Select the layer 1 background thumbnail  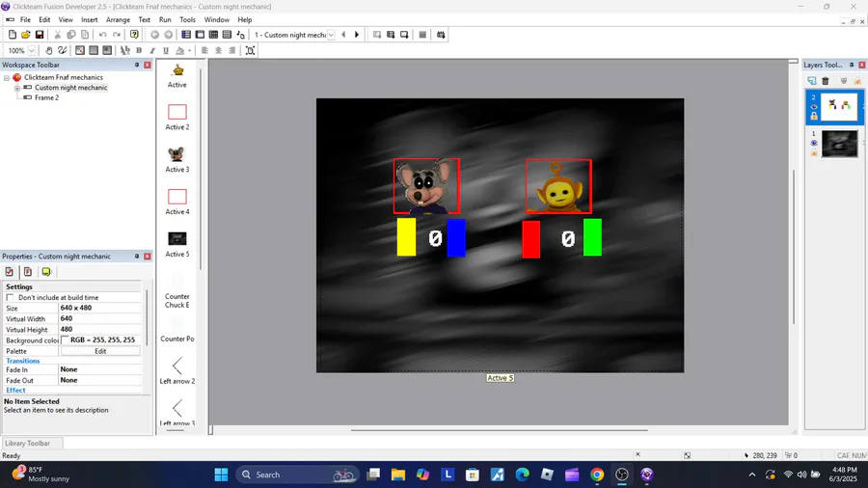tap(839, 144)
